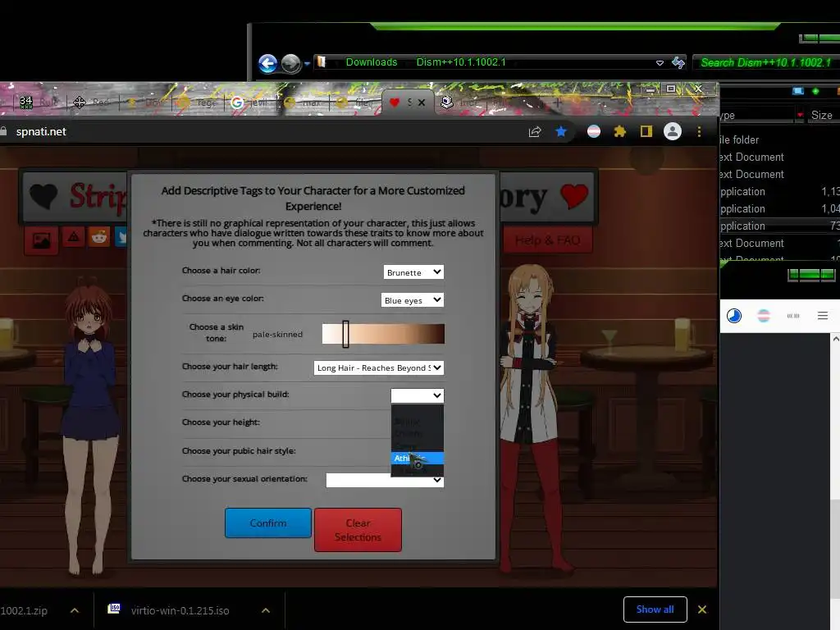Open the hamburger menu in the side panel
The height and width of the screenshot is (630, 840).
tap(823, 316)
